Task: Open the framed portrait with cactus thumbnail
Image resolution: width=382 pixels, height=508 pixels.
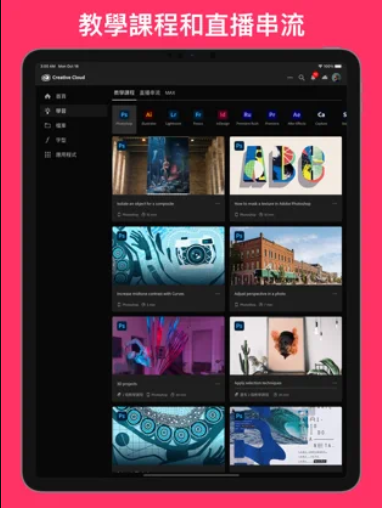Action: (x=286, y=346)
